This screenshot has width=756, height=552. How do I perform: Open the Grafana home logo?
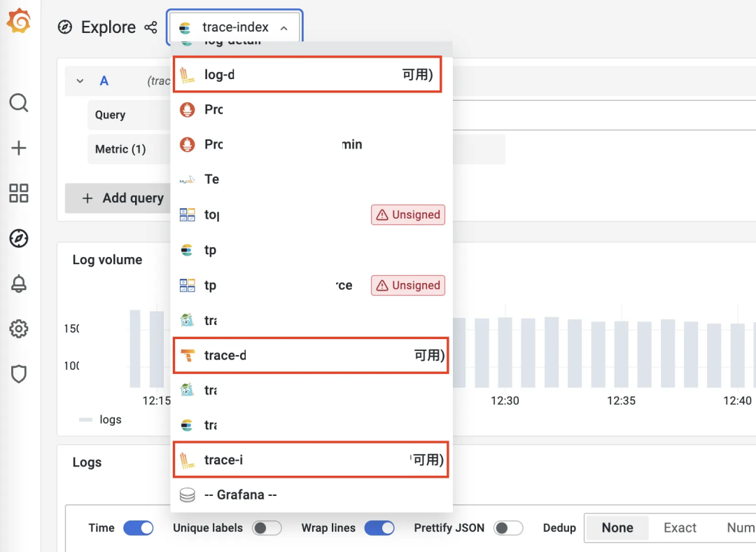coord(19,21)
